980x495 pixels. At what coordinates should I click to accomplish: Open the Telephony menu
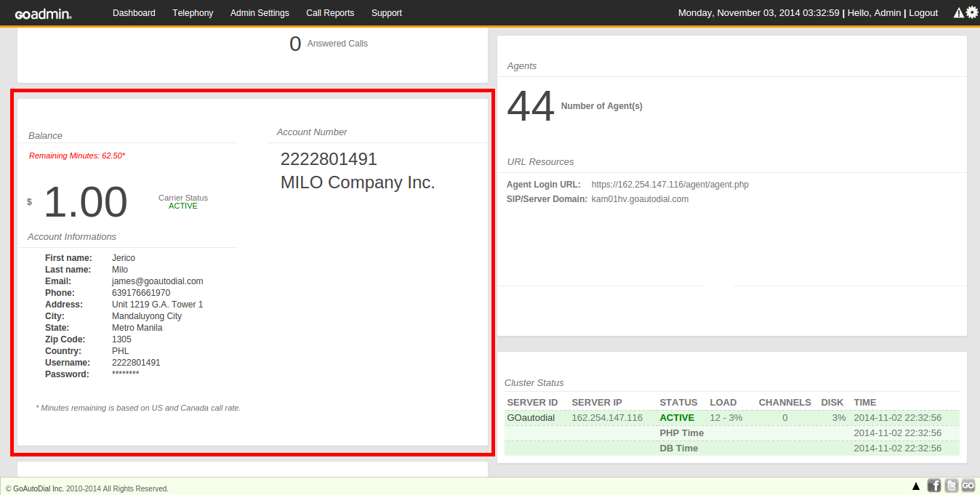[x=193, y=13]
